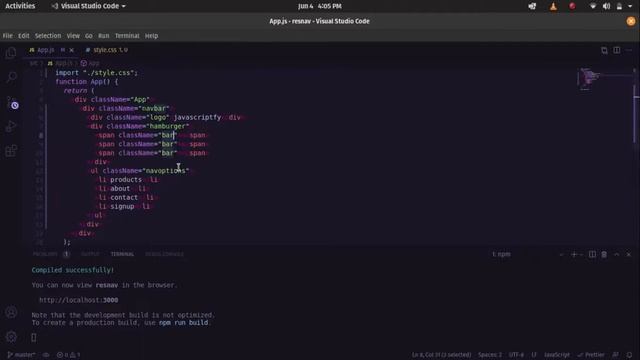Screen dimensions: 640x360
Task: Open the File menu
Action: [x=7, y=36]
